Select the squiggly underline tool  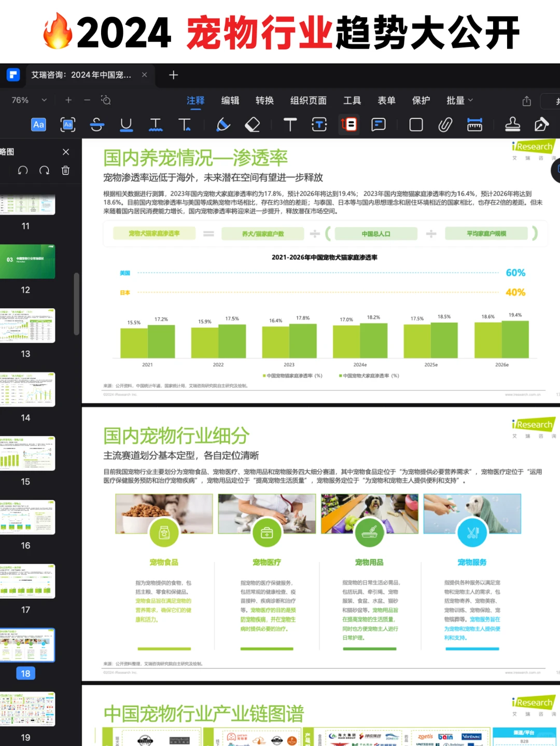tap(156, 124)
